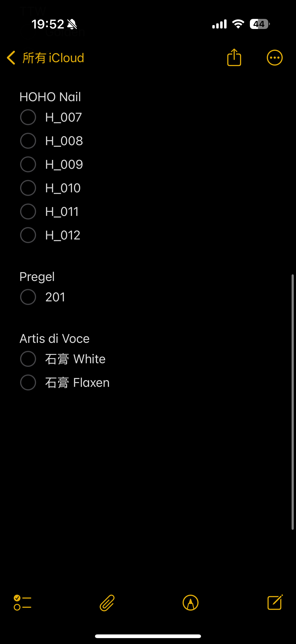296x644 pixels.
Task: Check off the H_010 item
Action: coord(28,188)
